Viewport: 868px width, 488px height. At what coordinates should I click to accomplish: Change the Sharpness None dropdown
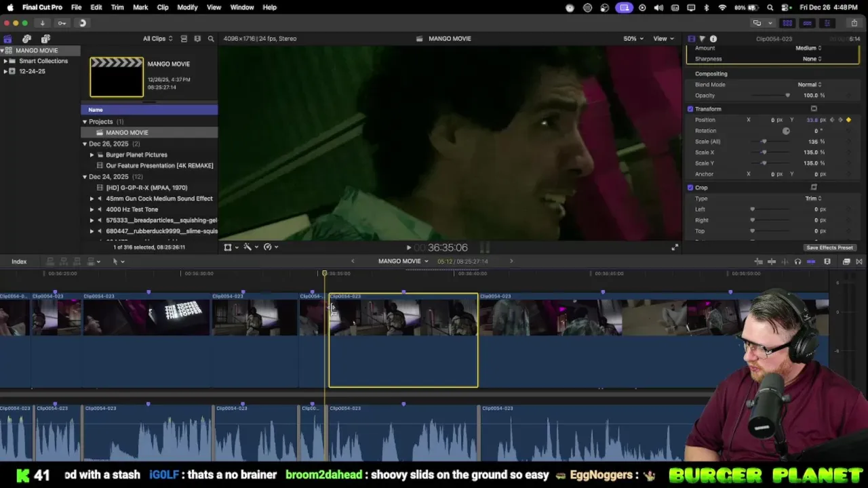tap(812, 59)
